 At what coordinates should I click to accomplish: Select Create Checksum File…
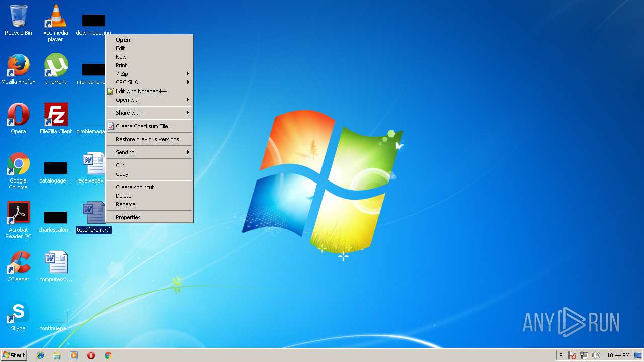coord(149,126)
